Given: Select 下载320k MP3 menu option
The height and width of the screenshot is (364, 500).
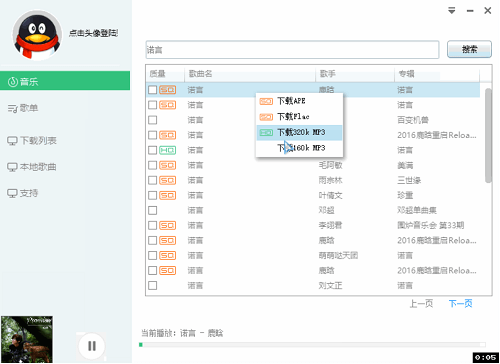Looking at the screenshot, I should coord(299,132).
